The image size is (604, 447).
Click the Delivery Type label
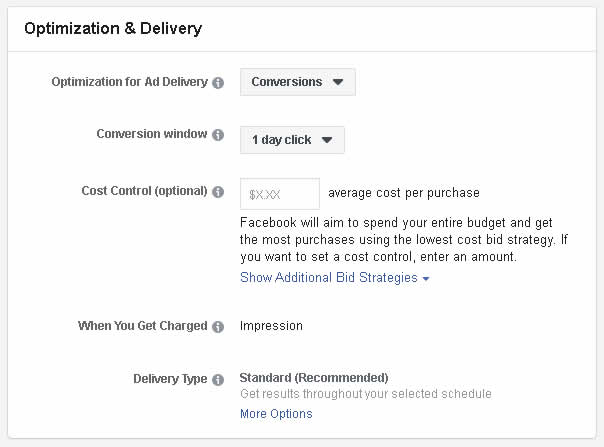pos(170,378)
